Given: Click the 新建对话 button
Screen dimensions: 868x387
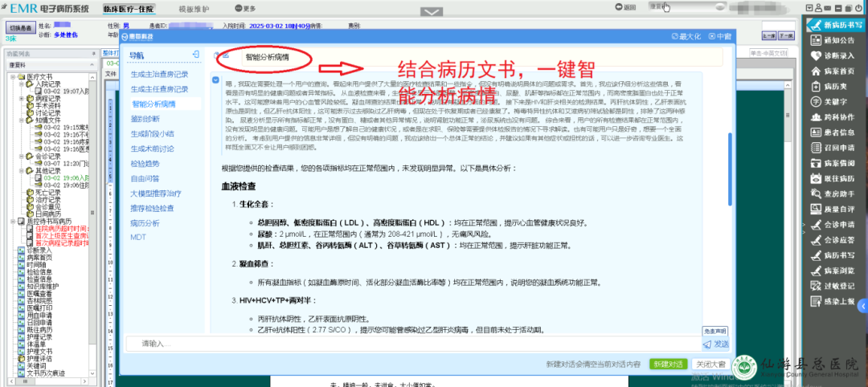Looking at the screenshot, I should (668, 365).
